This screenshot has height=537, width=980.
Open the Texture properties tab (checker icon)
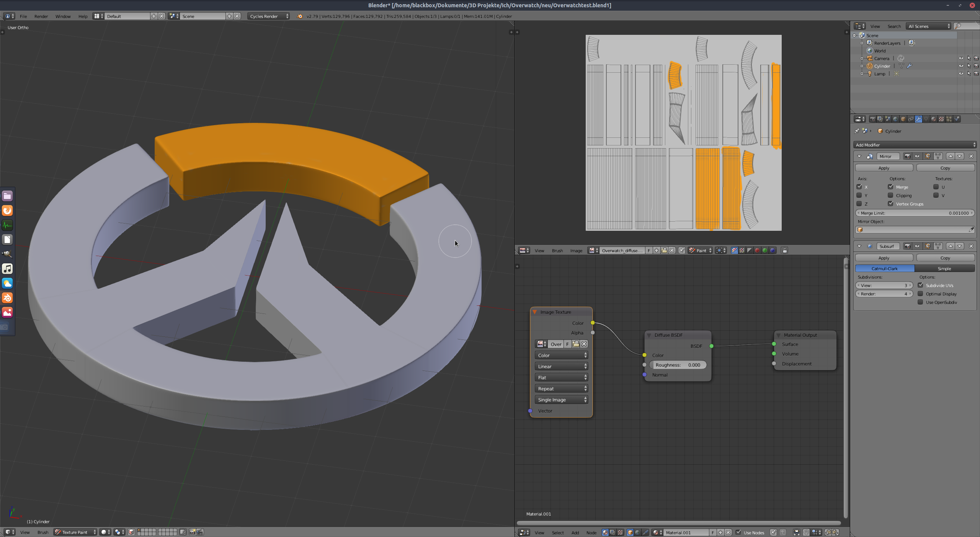point(941,119)
